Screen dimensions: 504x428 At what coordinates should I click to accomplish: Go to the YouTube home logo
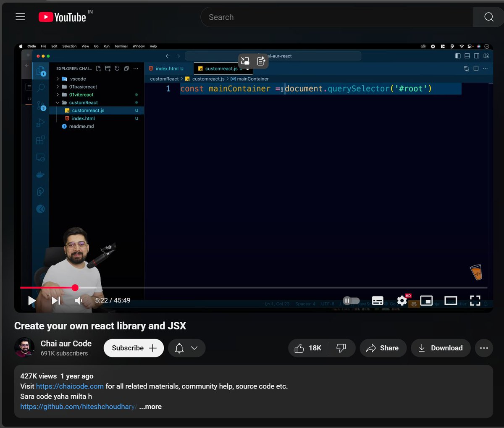[62, 17]
